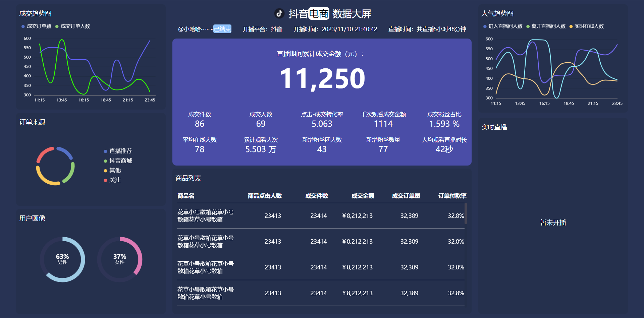Click the 电商 badge in the title

pyautogui.click(x=319, y=14)
